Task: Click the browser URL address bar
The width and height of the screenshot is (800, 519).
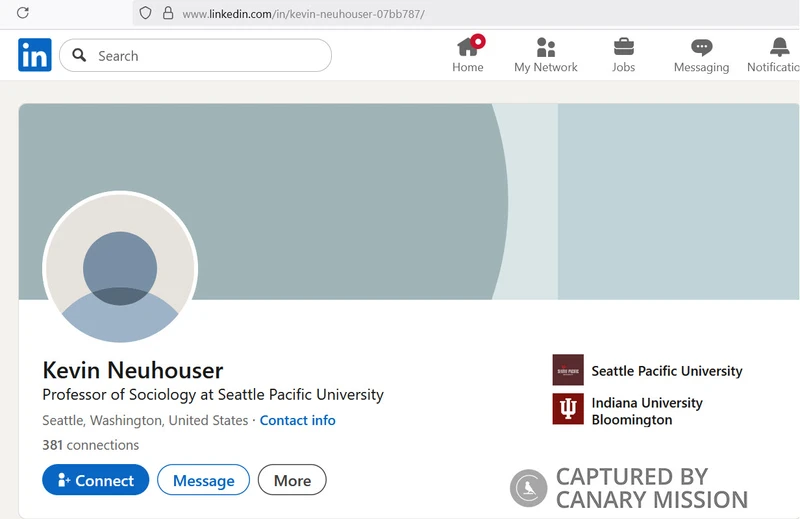Action: pyautogui.click(x=465, y=13)
